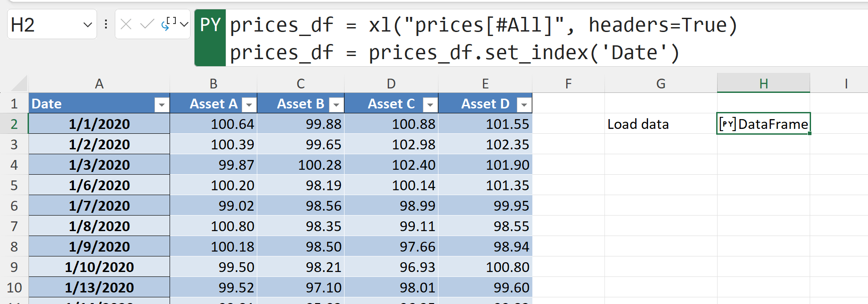Click the enter checkmark in formula bar
This screenshot has width=868, height=304.
click(146, 24)
